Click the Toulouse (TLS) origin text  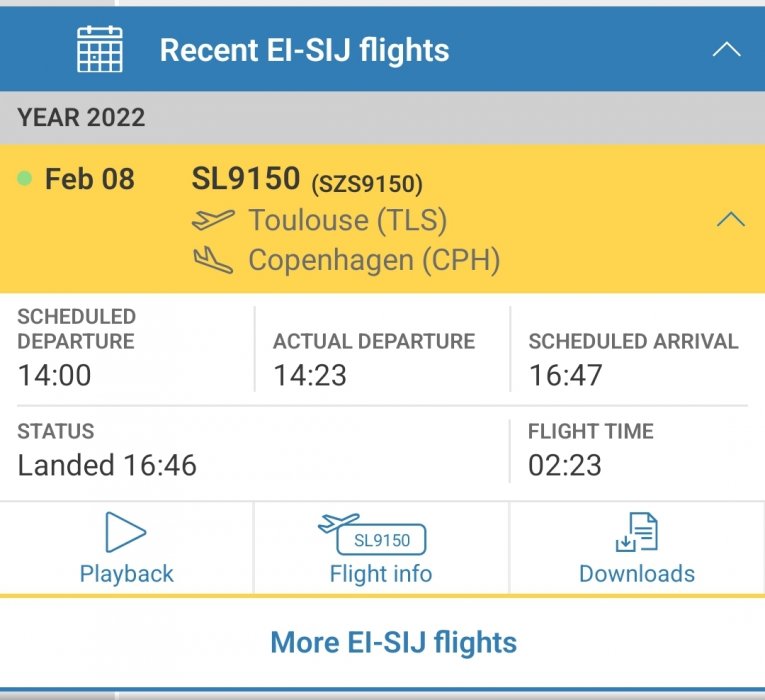347,220
